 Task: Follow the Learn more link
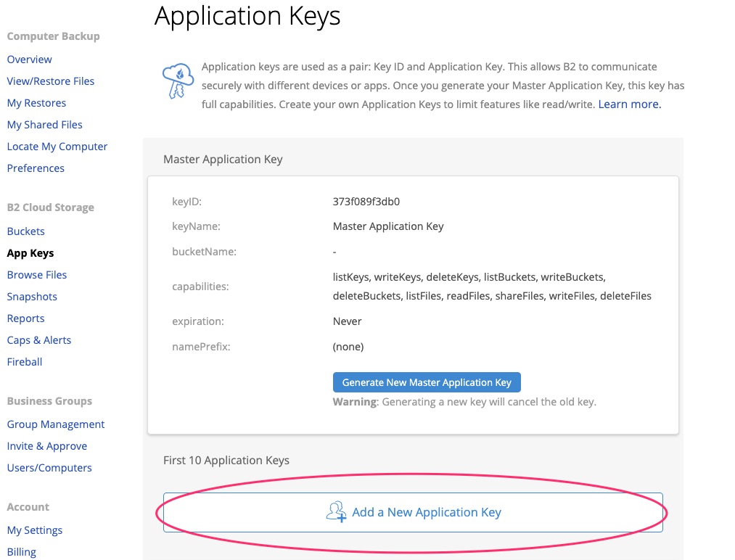[630, 104]
